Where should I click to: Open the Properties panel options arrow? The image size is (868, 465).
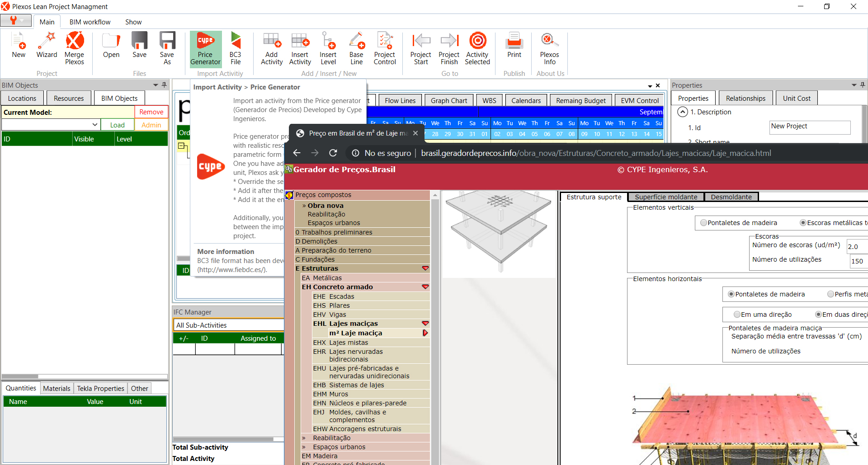click(x=854, y=85)
